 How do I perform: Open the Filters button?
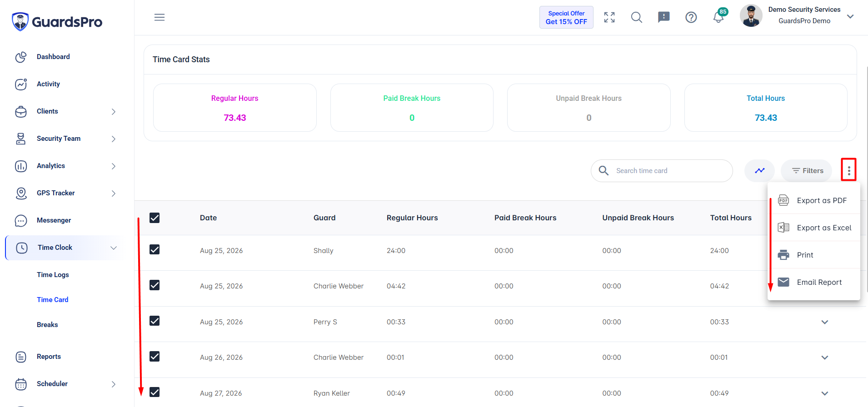[x=807, y=171]
